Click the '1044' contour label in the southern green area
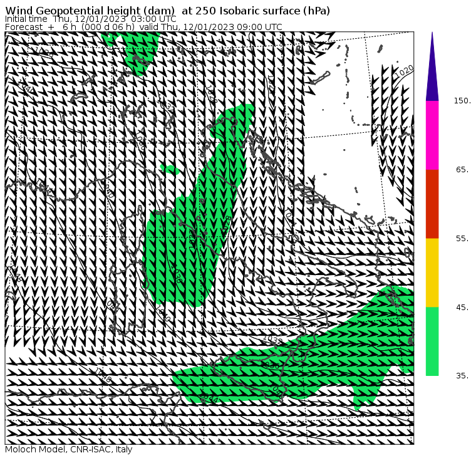 tap(209, 398)
